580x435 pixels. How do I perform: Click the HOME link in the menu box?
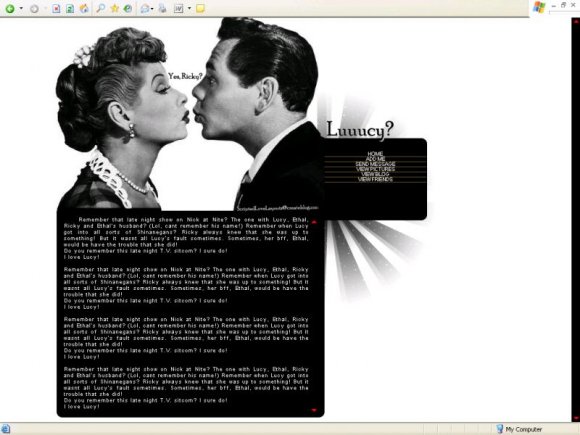pos(375,154)
